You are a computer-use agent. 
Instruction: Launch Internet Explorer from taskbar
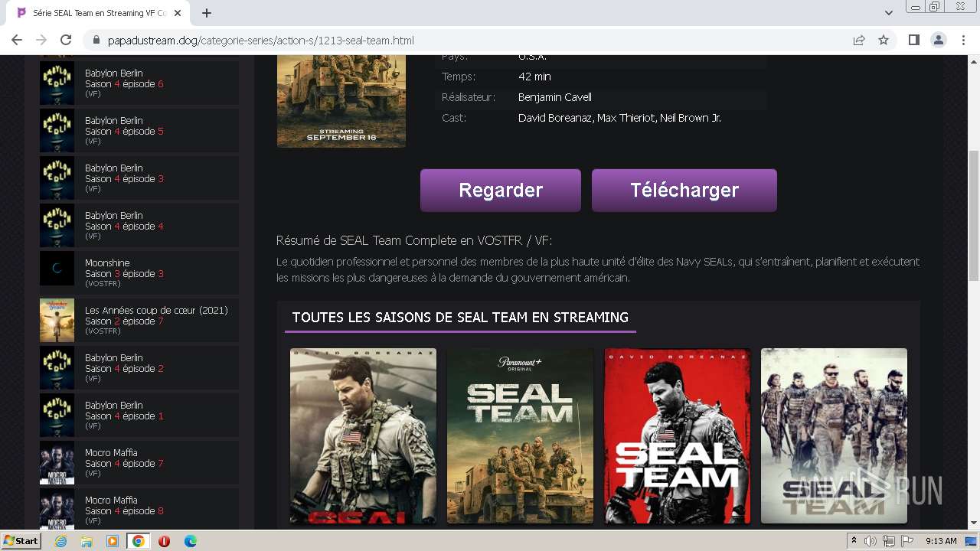tap(60, 541)
